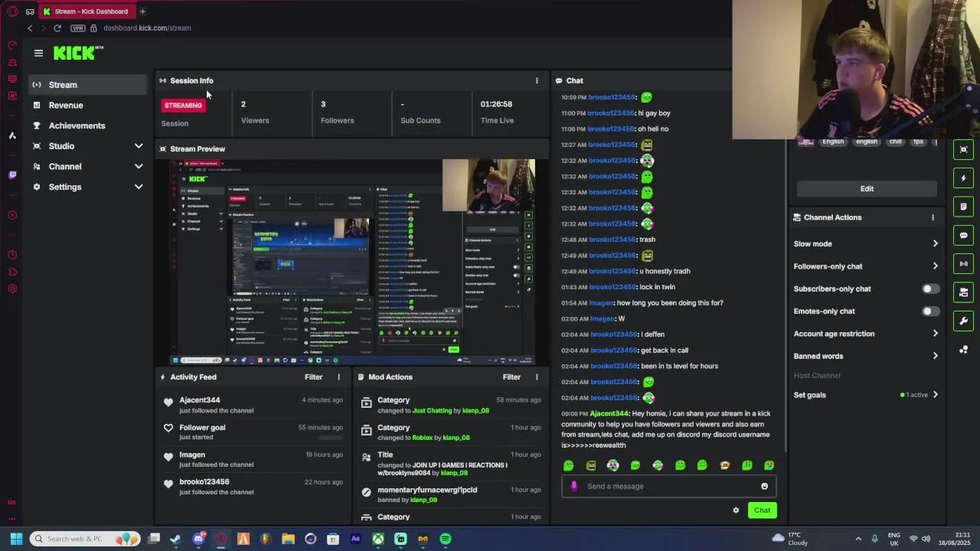This screenshot has height=551, width=980.
Task: Open Mod Actions three-dot menu
Action: (537, 377)
